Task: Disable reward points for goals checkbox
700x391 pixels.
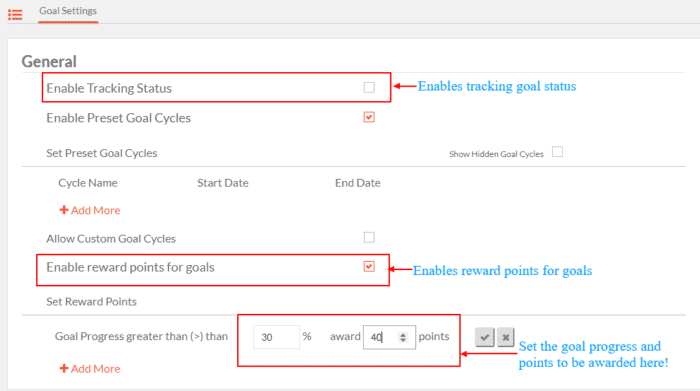Action: click(x=369, y=266)
